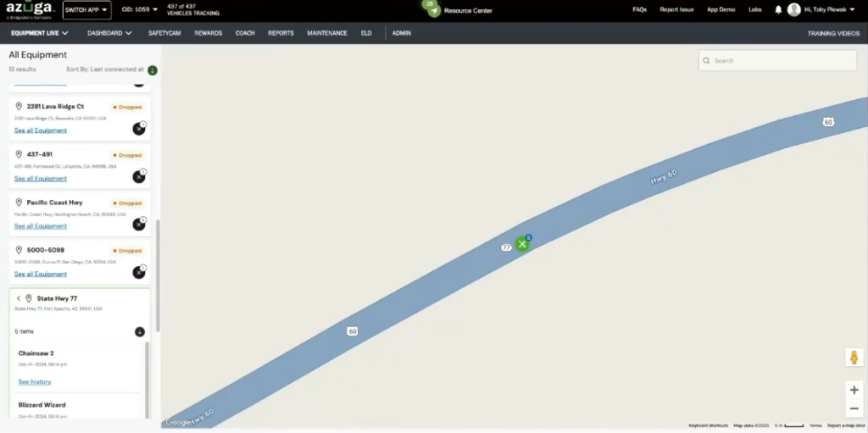The height and width of the screenshot is (433, 868).
Task: Click location pin of Pacific Coast Hwy
Action: [19, 203]
